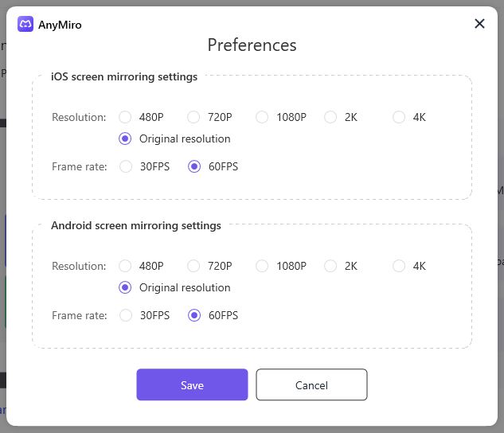Set iOS resolution to 4K
504x433 pixels.
(x=399, y=117)
